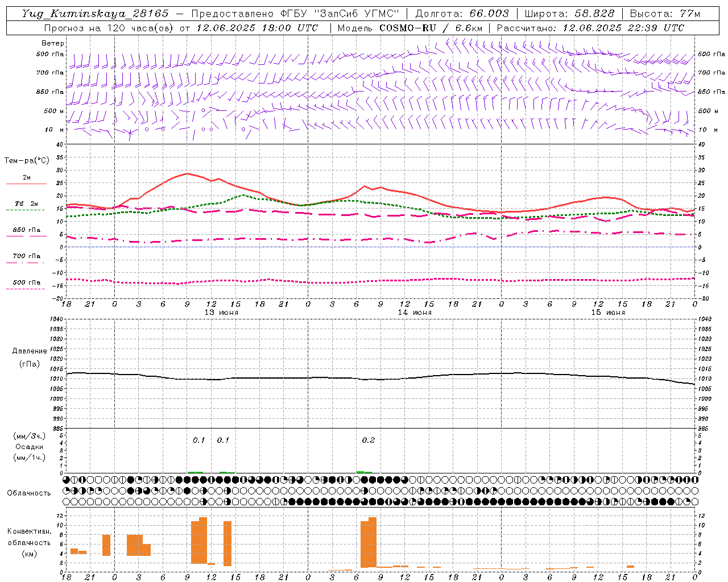Click the Облачность cloudiness row label

point(29,493)
